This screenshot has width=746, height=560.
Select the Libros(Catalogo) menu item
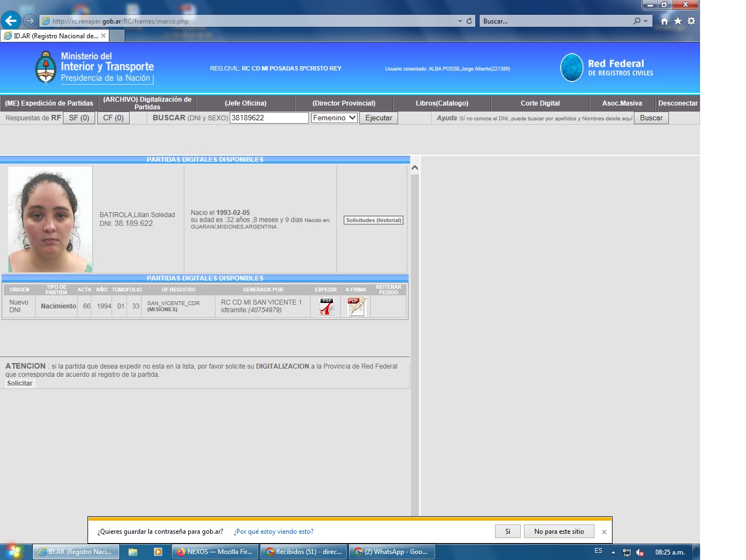(x=442, y=103)
